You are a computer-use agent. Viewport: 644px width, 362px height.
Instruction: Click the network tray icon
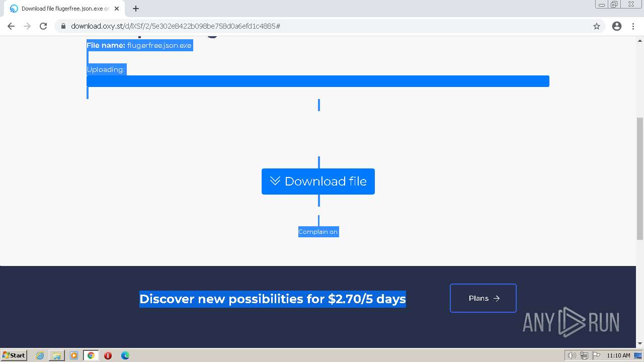click(x=584, y=355)
